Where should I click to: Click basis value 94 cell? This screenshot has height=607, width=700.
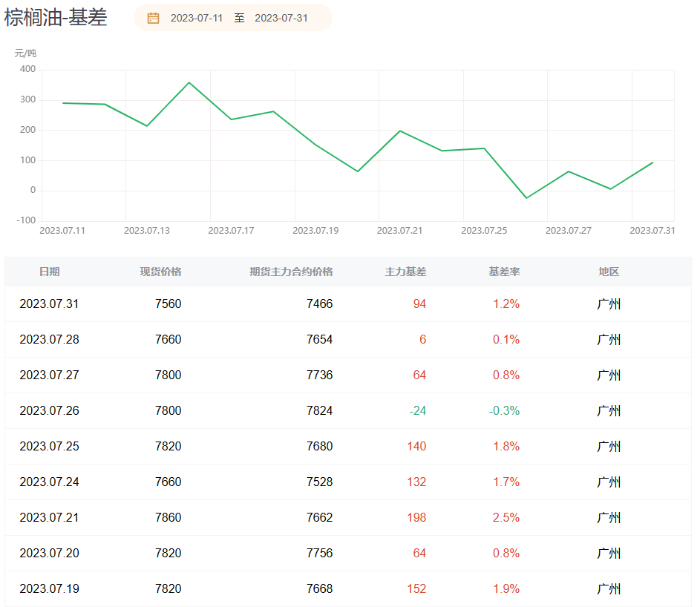coord(419,304)
